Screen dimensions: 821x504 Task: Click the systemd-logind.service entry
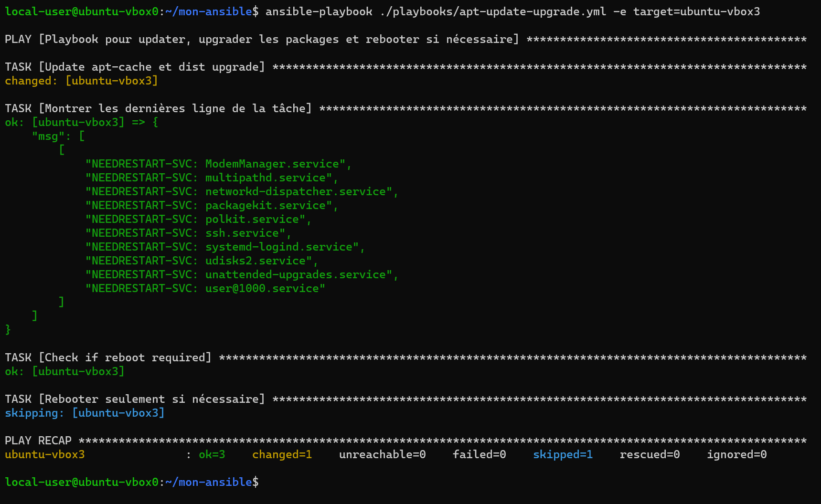[225, 247]
